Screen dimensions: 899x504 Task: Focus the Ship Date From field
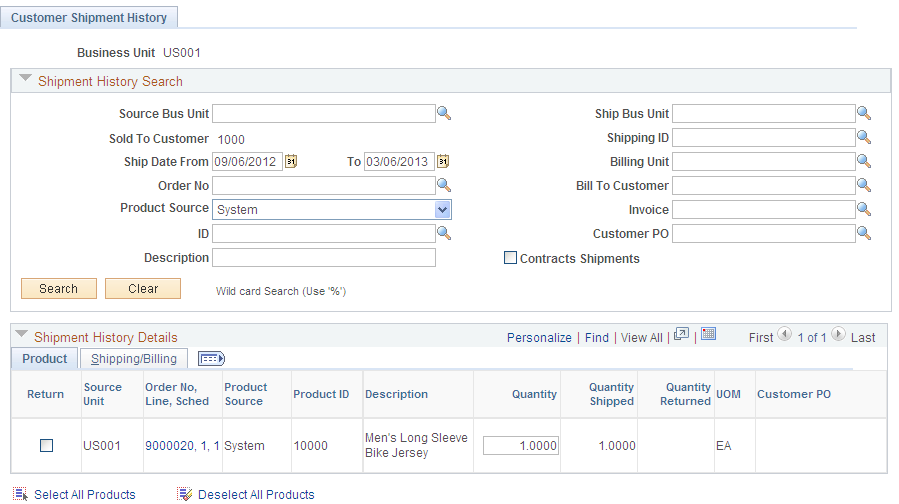(x=247, y=162)
